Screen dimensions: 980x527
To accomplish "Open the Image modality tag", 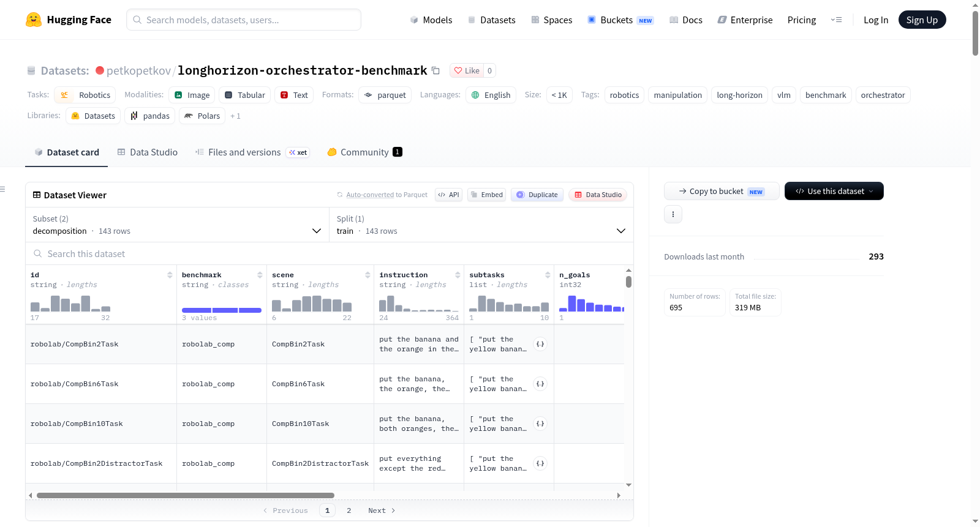I will coord(192,95).
